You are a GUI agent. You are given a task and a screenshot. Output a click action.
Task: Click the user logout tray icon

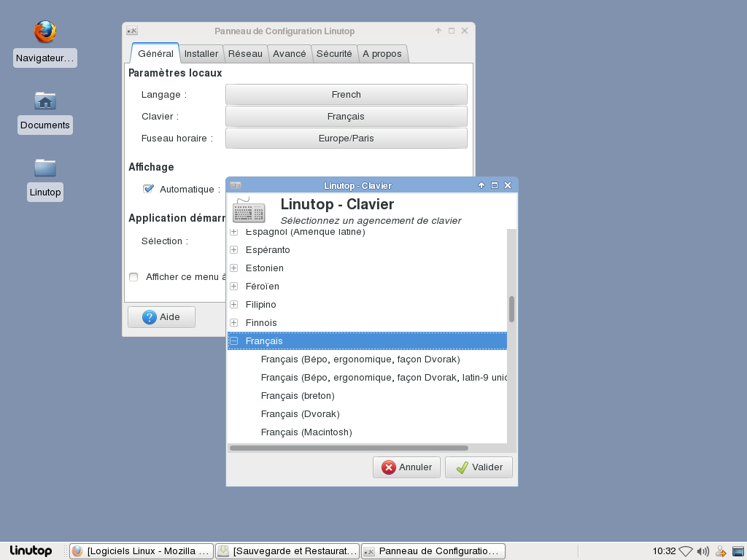coord(721,551)
